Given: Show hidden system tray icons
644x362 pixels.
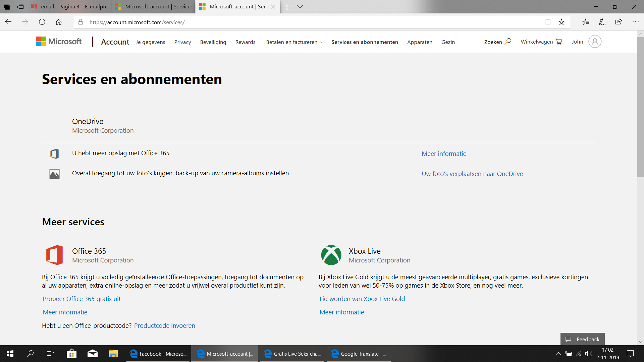Looking at the screenshot, I should (558, 354).
